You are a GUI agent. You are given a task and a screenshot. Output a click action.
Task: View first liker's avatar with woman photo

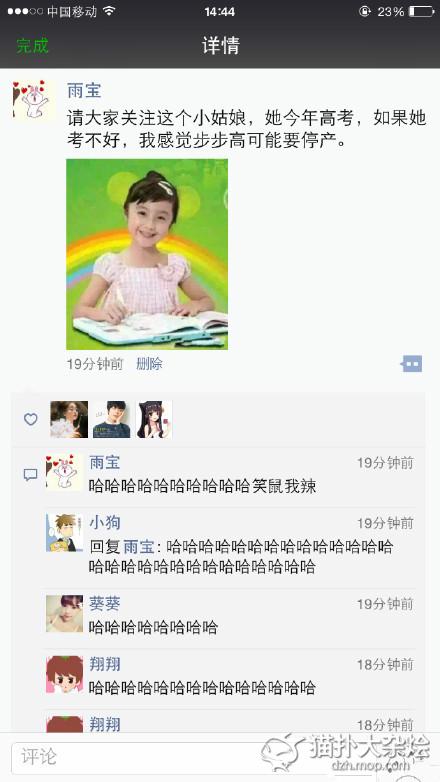[x=69, y=419]
